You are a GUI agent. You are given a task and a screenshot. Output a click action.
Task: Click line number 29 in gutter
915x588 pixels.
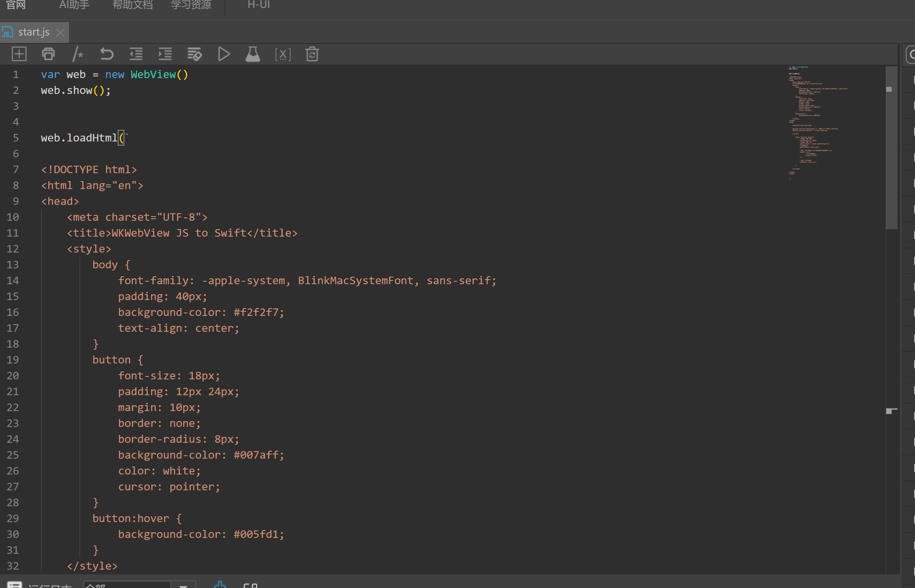[13, 519]
